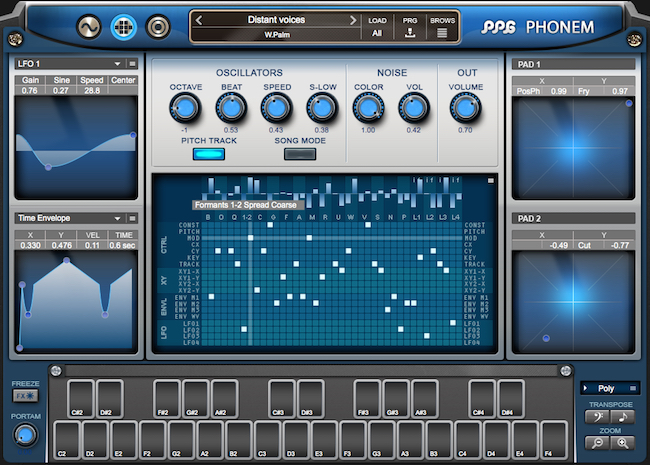The height and width of the screenshot is (465, 650).
Task: Click LFO 1 Speed value 28.8
Action: (x=92, y=90)
